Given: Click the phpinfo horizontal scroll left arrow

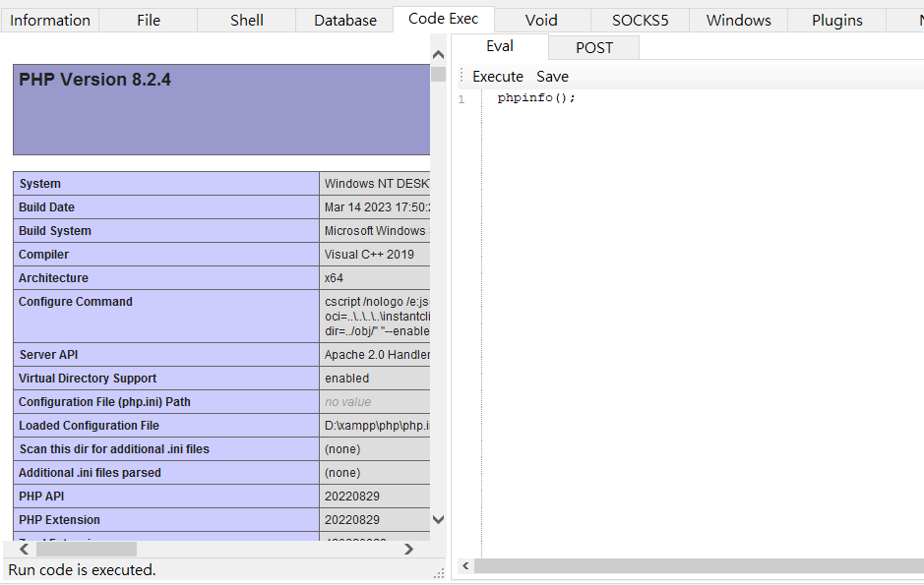Looking at the screenshot, I should click(25, 549).
